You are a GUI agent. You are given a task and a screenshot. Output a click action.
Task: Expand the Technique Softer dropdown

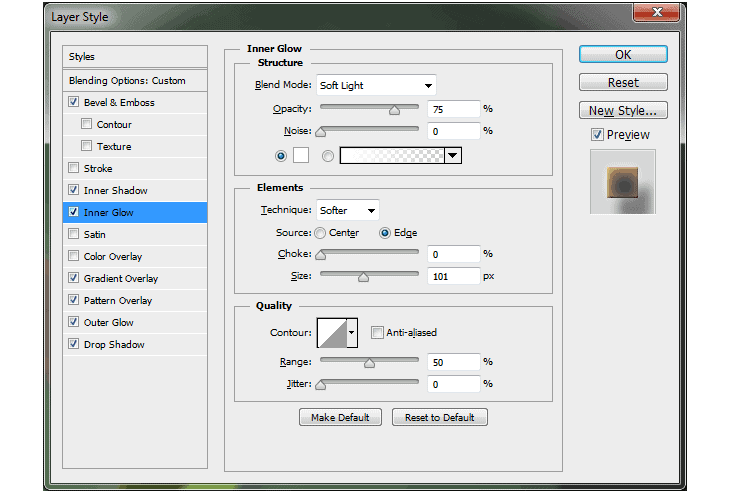(x=347, y=210)
